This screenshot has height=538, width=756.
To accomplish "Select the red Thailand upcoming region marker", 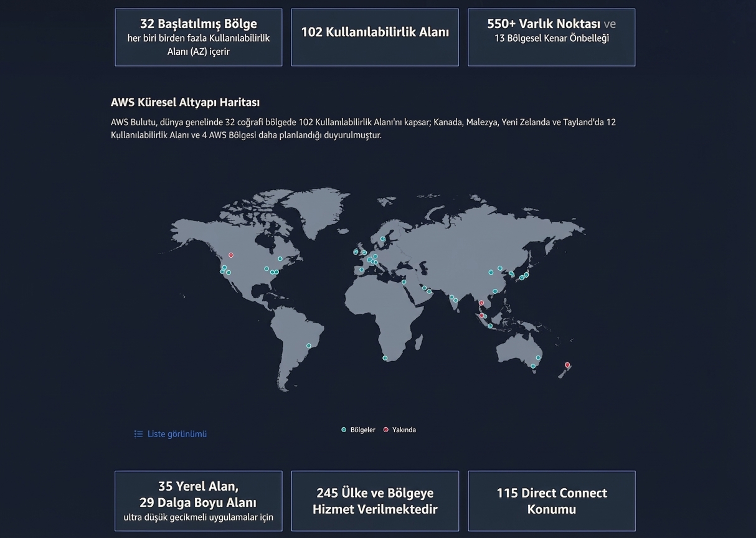I will [x=481, y=303].
